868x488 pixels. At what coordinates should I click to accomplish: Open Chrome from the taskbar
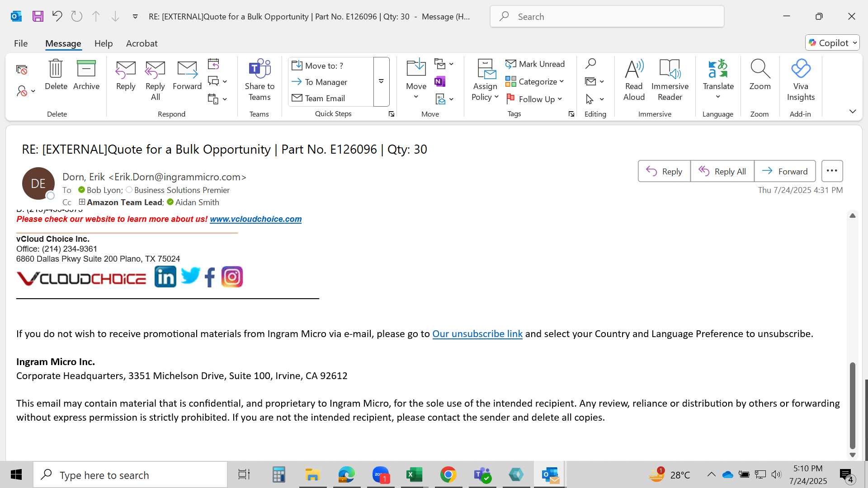(448, 475)
